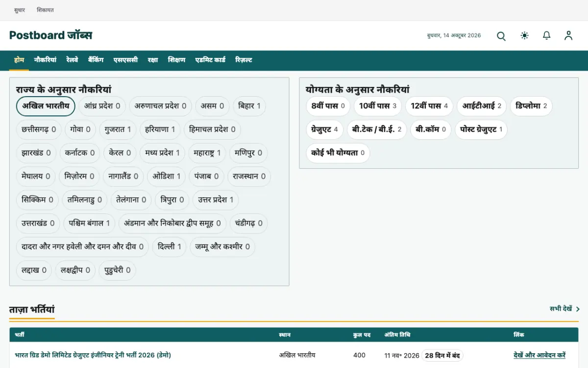Choose the मेघालय chip
The height and width of the screenshot is (368, 588).
[x=36, y=176]
